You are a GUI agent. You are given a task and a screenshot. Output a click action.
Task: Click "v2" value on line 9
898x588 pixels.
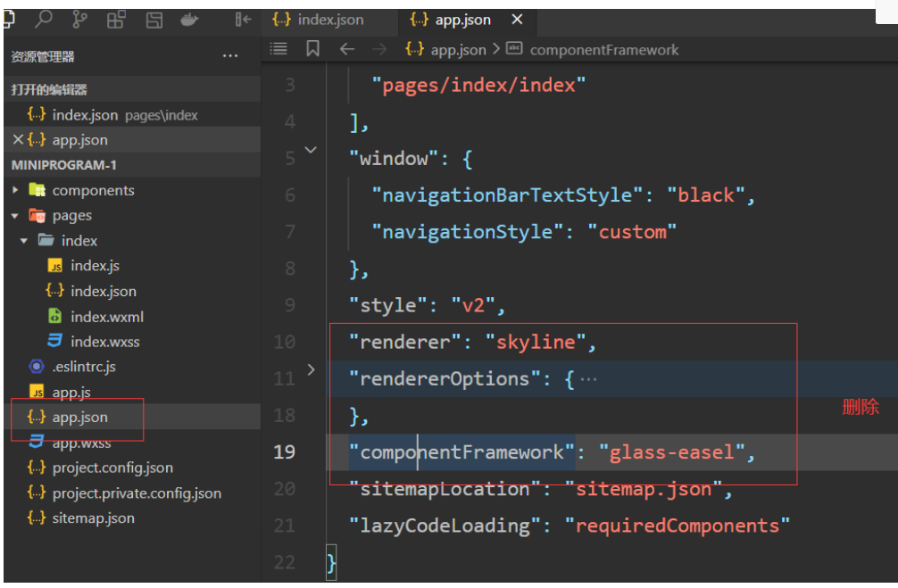click(473, 306)
